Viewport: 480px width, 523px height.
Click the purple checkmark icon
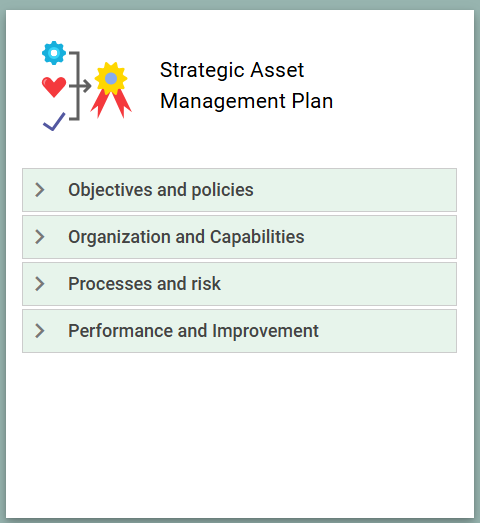54,122
